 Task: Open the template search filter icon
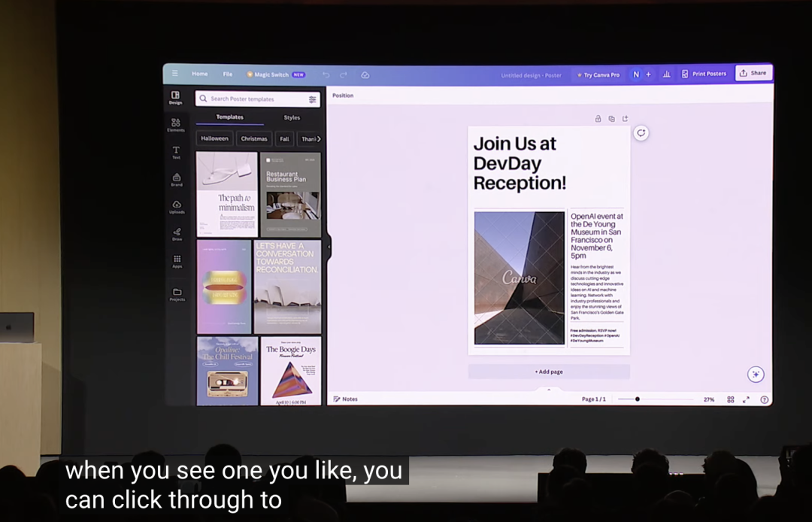312,99
